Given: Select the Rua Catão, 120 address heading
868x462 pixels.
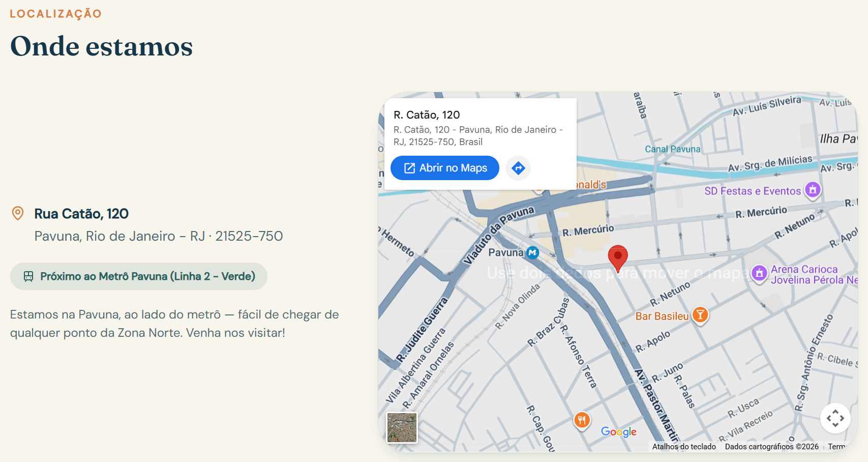Looking at the screenshot, I should pyautogui.click(x=81, y=214).
